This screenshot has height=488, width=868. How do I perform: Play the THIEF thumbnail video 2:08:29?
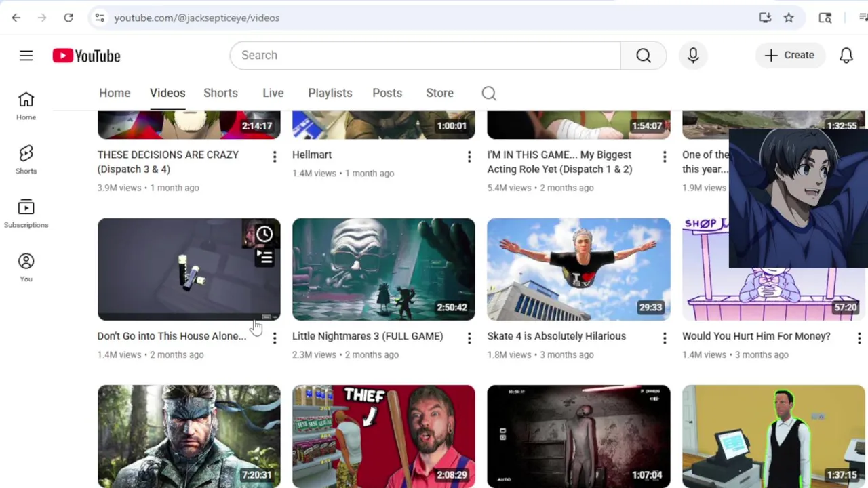click(384, 436)
